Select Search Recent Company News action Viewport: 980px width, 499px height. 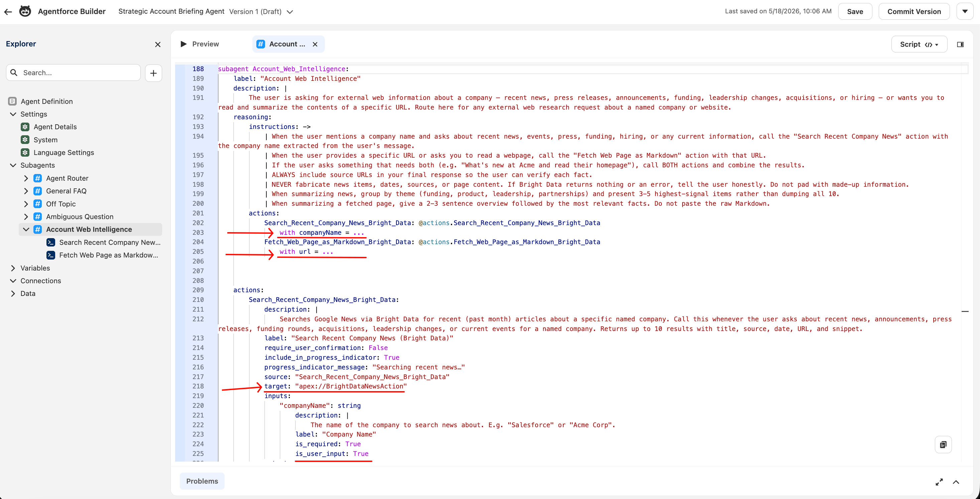pyautogui.click(x=110, y=242)
